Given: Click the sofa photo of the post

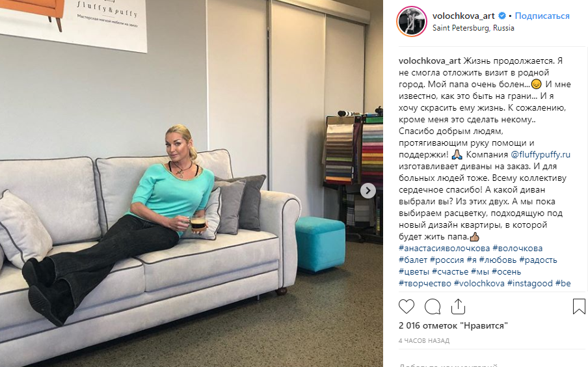Looking at the screenshot, I should [191, 183].
